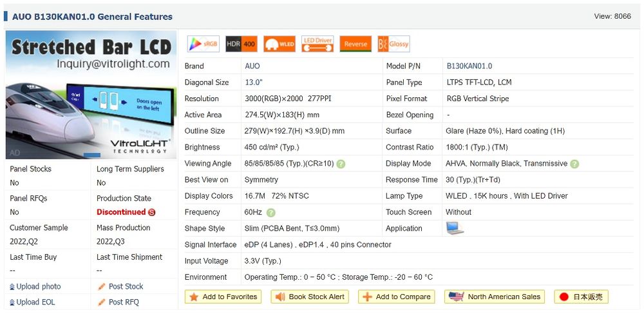Click the HDR 400 badge
Image resolution: width=644 pixels, height=314 pixels.
[x=241, y=44]
